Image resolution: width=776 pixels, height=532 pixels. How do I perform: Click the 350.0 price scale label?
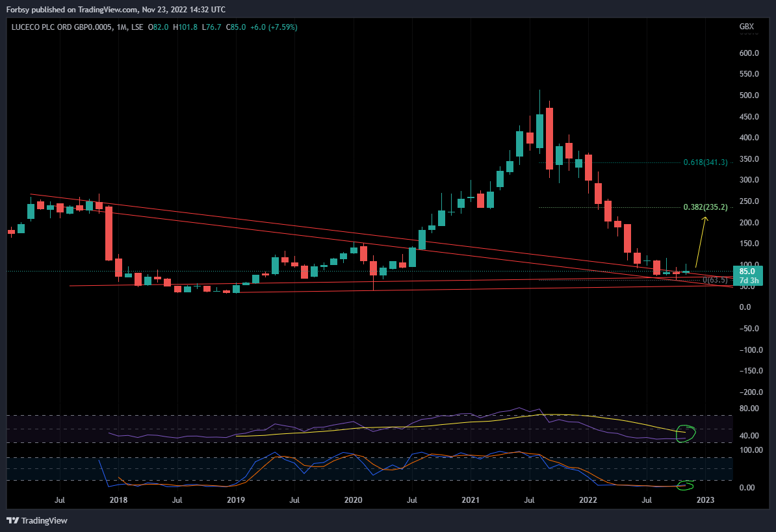[749, 158]
